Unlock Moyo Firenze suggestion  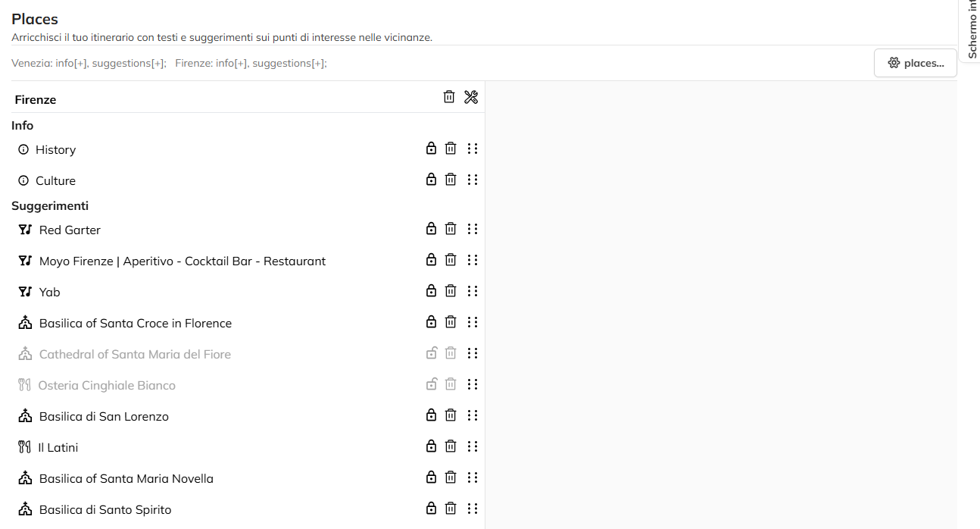coord(431,260)
